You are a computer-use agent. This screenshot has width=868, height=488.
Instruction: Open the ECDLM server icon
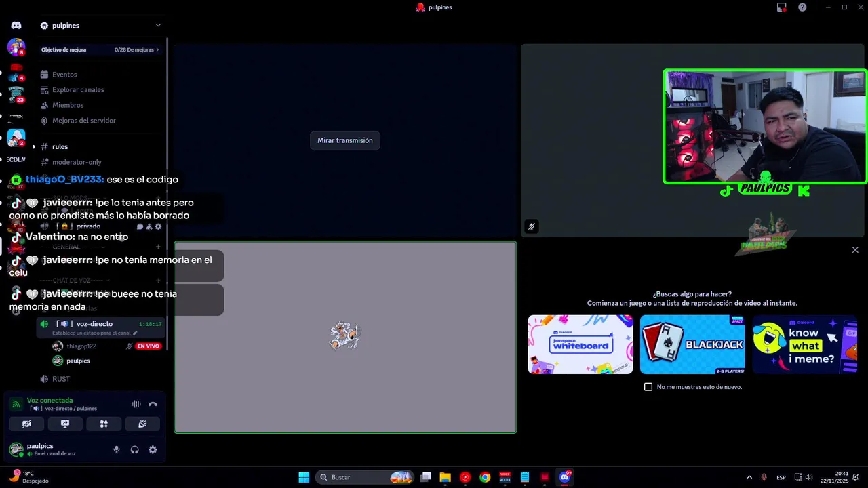click(x=16, y=159)
